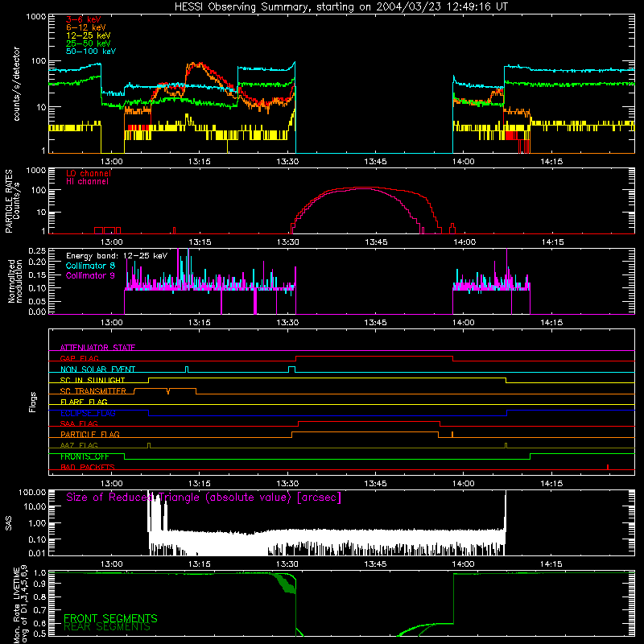
Task: Click the 0.8 tick on livetime axis
Action: 40,597
